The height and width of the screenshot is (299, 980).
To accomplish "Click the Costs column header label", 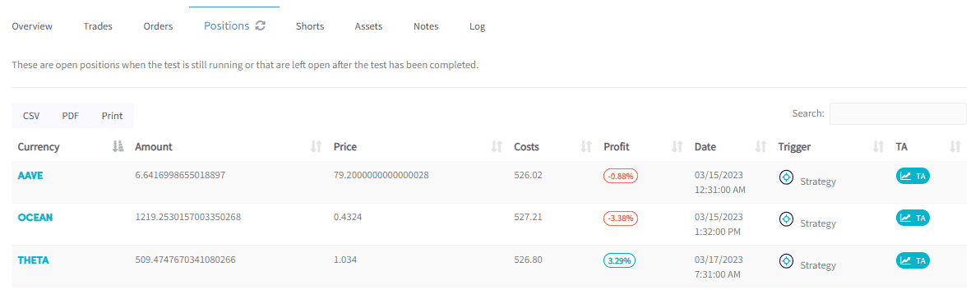I will coord(526,147).
